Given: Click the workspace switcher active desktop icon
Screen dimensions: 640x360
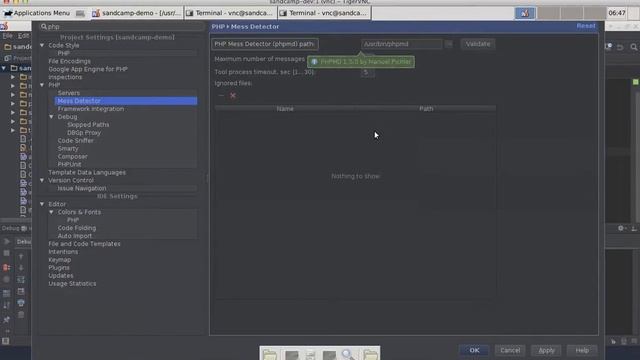Looking at the screenshot, I should point(525,13).
